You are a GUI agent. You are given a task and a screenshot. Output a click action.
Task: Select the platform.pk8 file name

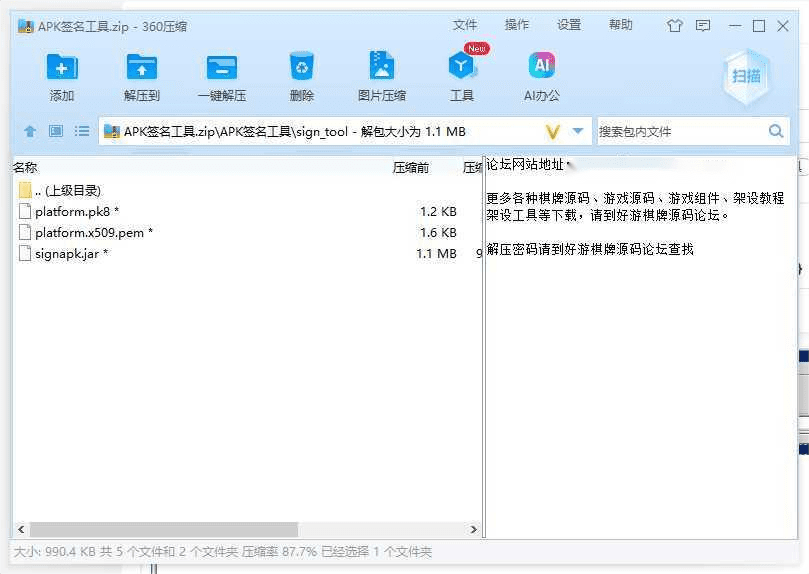tap(77, 211)
